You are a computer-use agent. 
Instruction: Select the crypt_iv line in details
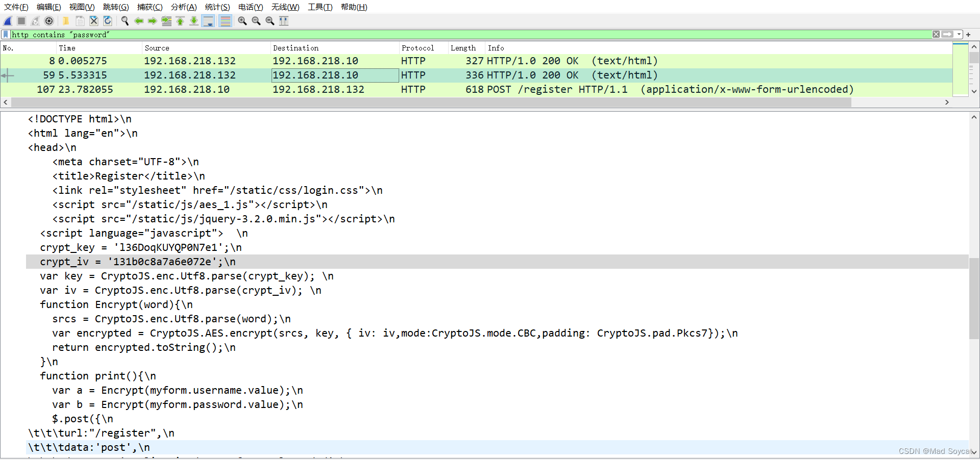[498, 262]
